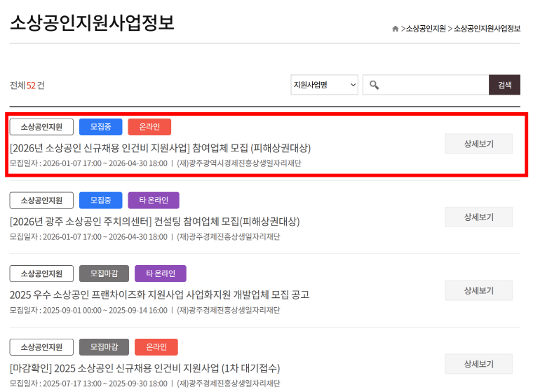Open the [마감확인] 2025 신규채용 인건비 title
Screen dimensions: 533x392
tap(144, 368)
